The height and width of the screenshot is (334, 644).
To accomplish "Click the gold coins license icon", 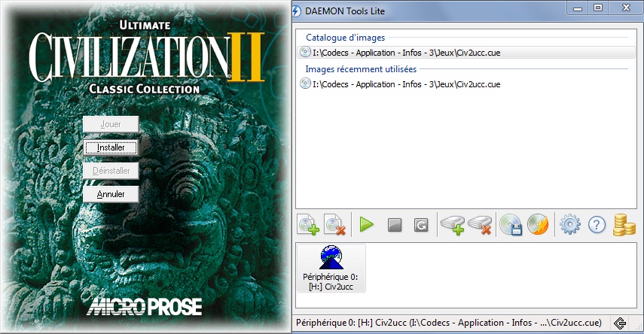I will point(624,225).
